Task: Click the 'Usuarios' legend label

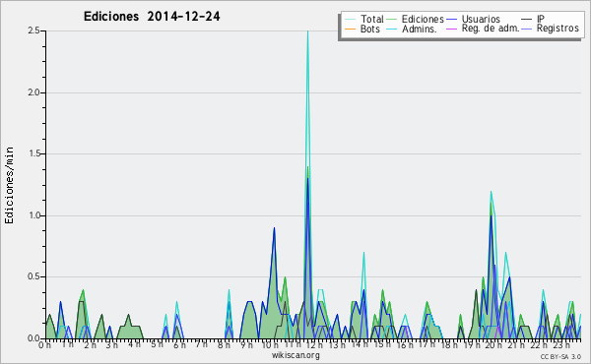Action: pyautogui.click(x=481, y=19)
